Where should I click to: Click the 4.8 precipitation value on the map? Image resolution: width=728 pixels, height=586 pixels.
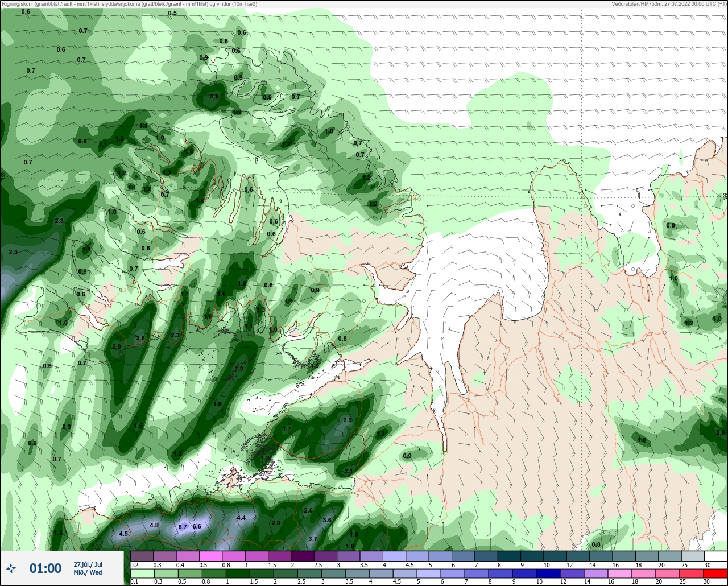154,525
